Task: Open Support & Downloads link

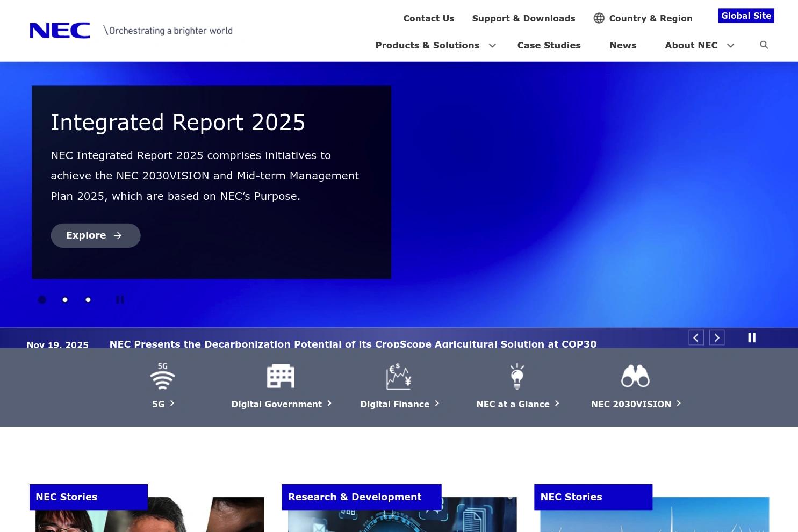Action: (523, 18)
